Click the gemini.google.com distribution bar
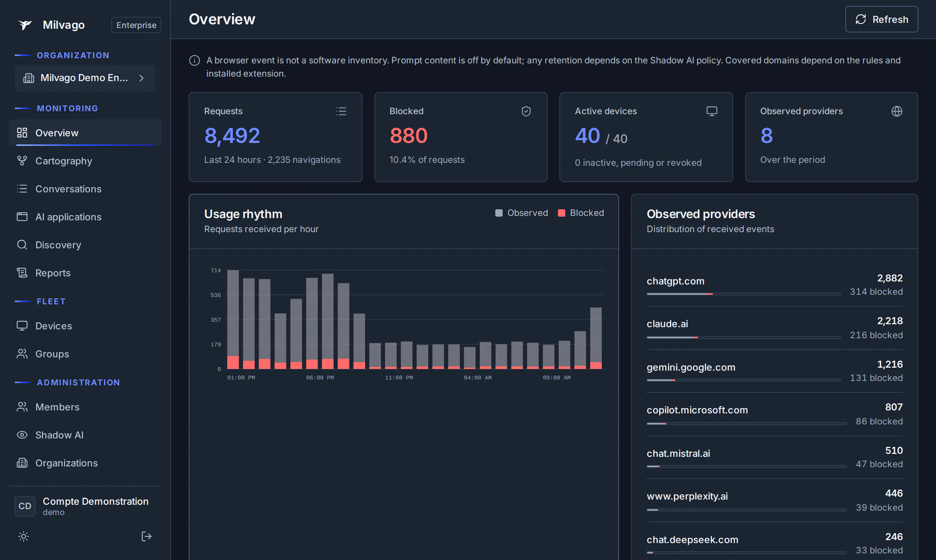This screenshot has width=936, height=560. (744, 380)
